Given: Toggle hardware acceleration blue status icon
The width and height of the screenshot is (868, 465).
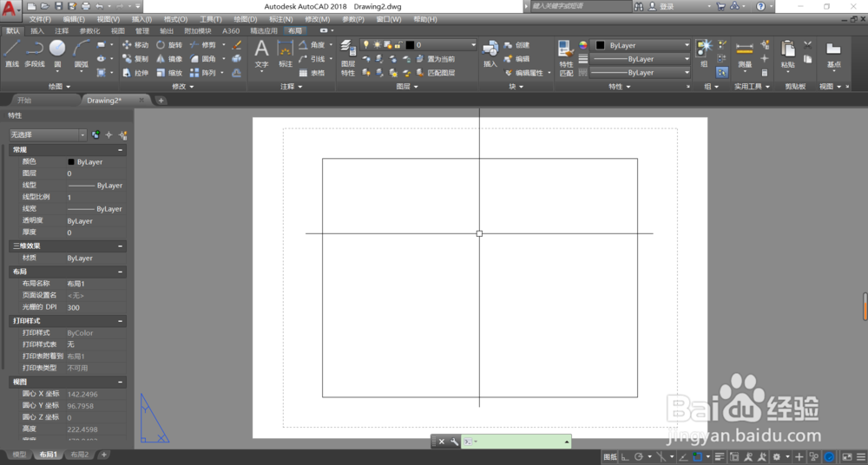Looking at the screenshot, I should (x=829, y=456).
